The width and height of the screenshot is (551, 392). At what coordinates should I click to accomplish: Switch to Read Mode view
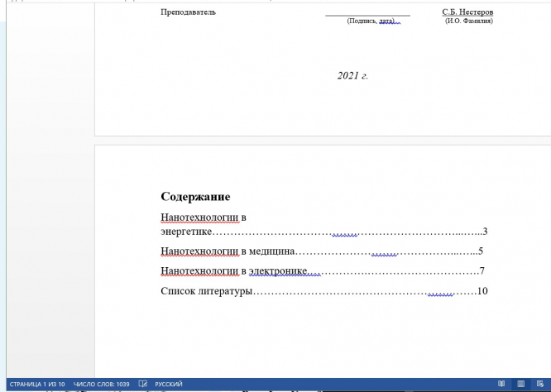pos(501,384)
